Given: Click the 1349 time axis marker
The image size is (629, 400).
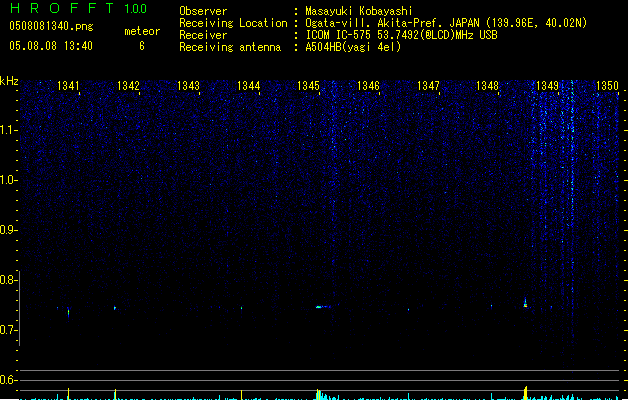Looking at the screenshot, I should coord(547,86).
